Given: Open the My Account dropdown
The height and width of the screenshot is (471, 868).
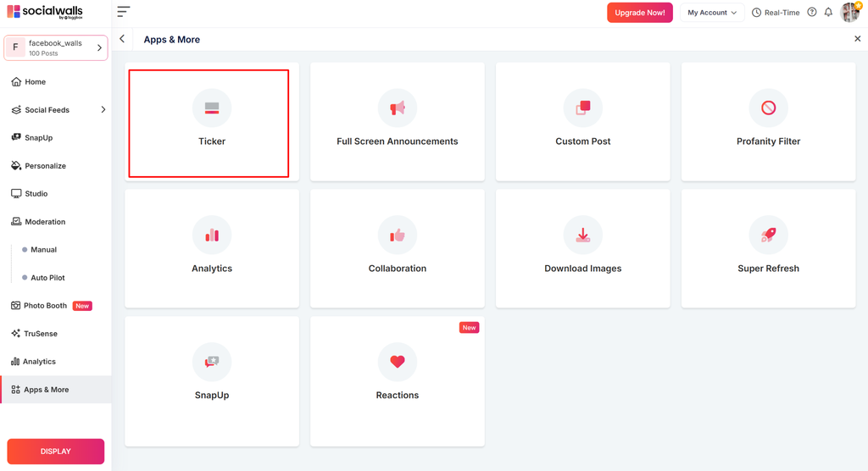Looking at the screenshot, I should [712, 12].
